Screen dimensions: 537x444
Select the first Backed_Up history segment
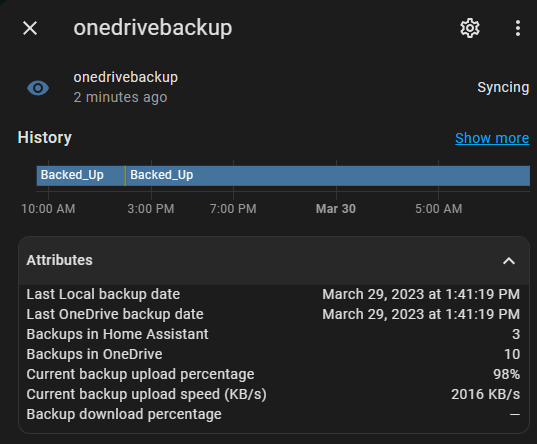pos(80,176)
